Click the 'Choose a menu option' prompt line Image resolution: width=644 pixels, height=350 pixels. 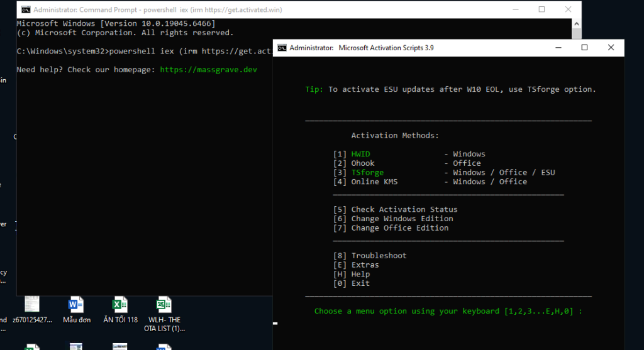pyautogui.click(x=448, y=311)
